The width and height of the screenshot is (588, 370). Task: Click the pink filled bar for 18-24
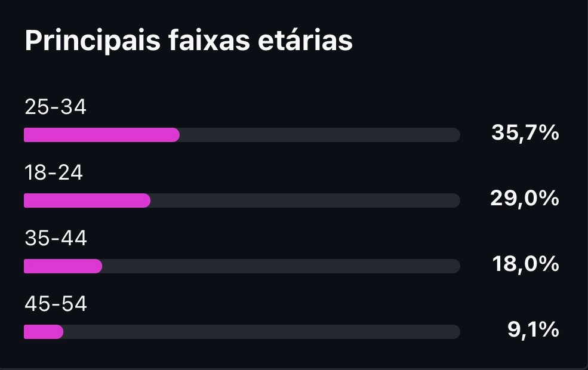pos(87,201)
